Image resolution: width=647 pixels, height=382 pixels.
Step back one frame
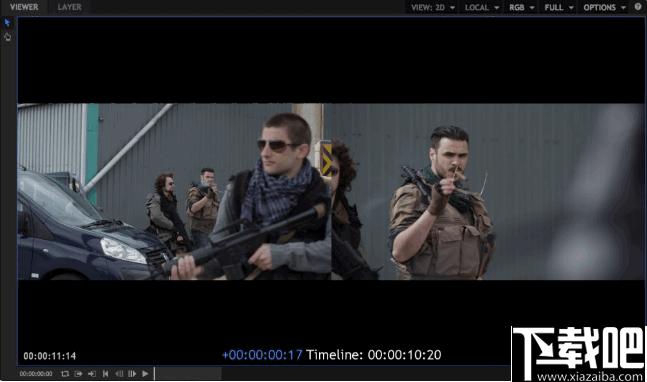coord(119,374)
